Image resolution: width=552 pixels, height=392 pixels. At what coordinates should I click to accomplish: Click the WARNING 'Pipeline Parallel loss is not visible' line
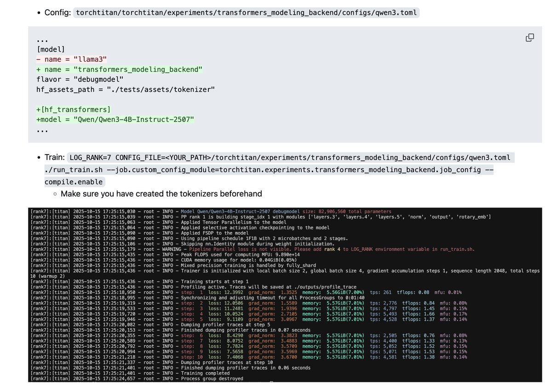click(253, 249)
